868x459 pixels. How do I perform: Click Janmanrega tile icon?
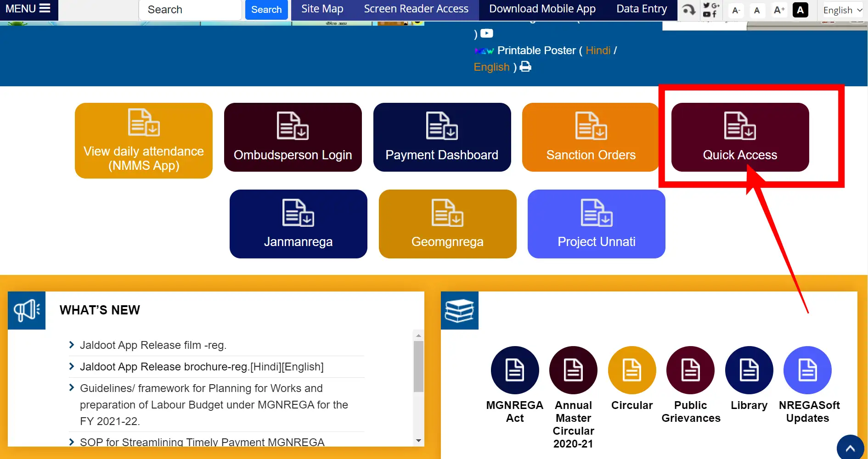point(298,213)
